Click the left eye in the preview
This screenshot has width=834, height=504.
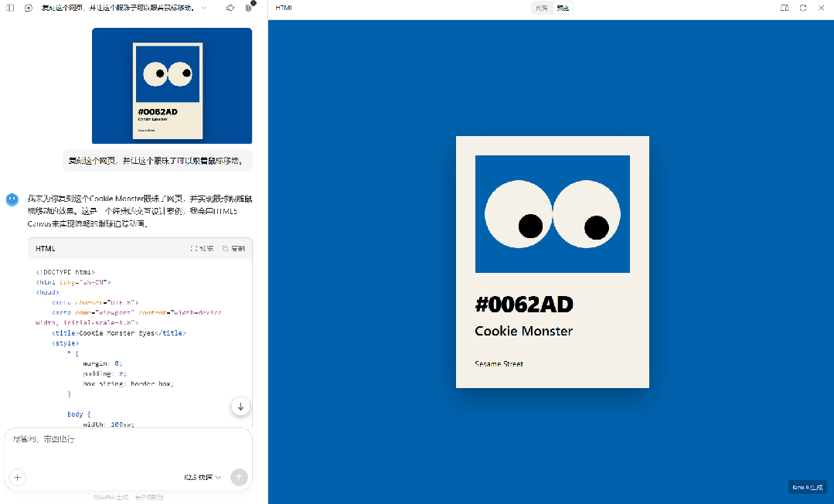519,214
